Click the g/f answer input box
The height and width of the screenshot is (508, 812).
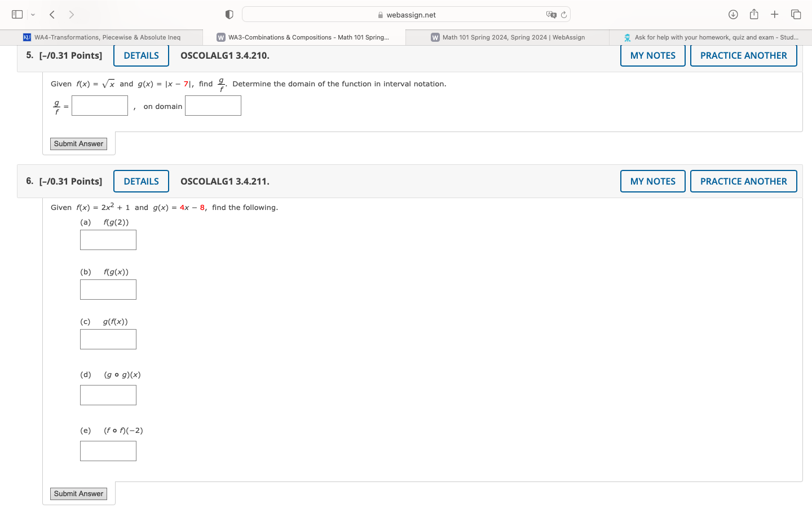100,106
